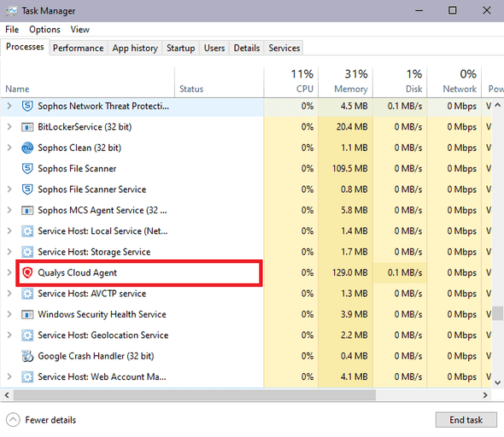
Task: Click the horizontal scrollbar left arrow
Action: (7, 395)
